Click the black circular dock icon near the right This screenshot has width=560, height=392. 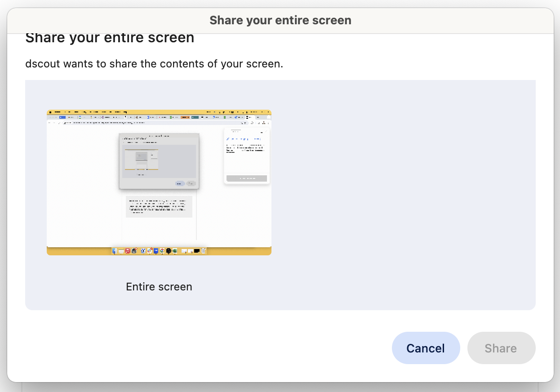point(169,251)
